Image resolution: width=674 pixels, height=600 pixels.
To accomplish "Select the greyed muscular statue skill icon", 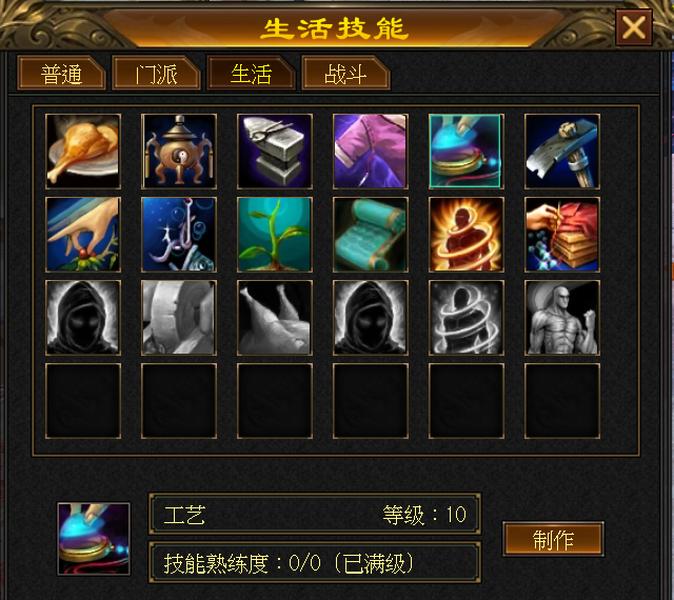I will click(562, 318).
